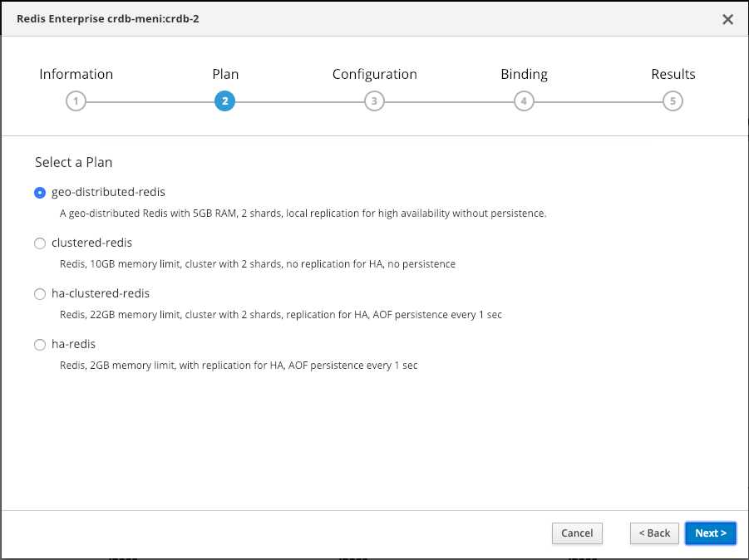Click the step 4 circle for Binding
The height and width of the screenshot is (560, 749).
click(x=523, y=101)
